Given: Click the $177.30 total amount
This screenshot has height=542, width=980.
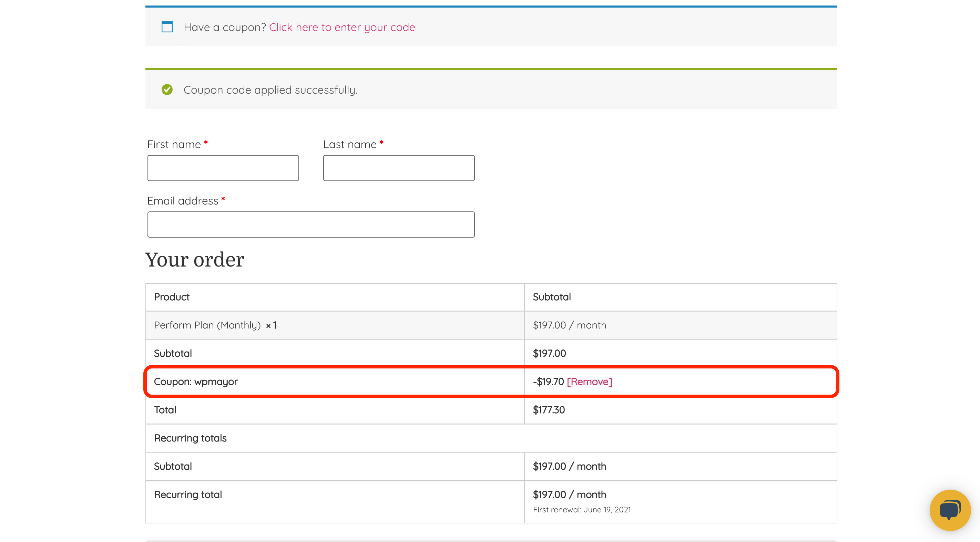Looking at the screenshot, I should [549, 410].
